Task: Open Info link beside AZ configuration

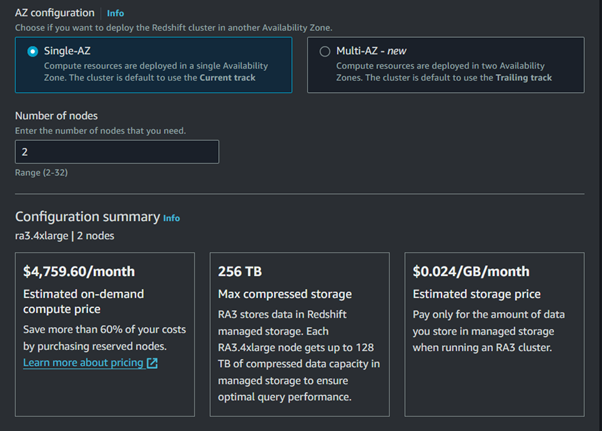Action: (115, 13)
